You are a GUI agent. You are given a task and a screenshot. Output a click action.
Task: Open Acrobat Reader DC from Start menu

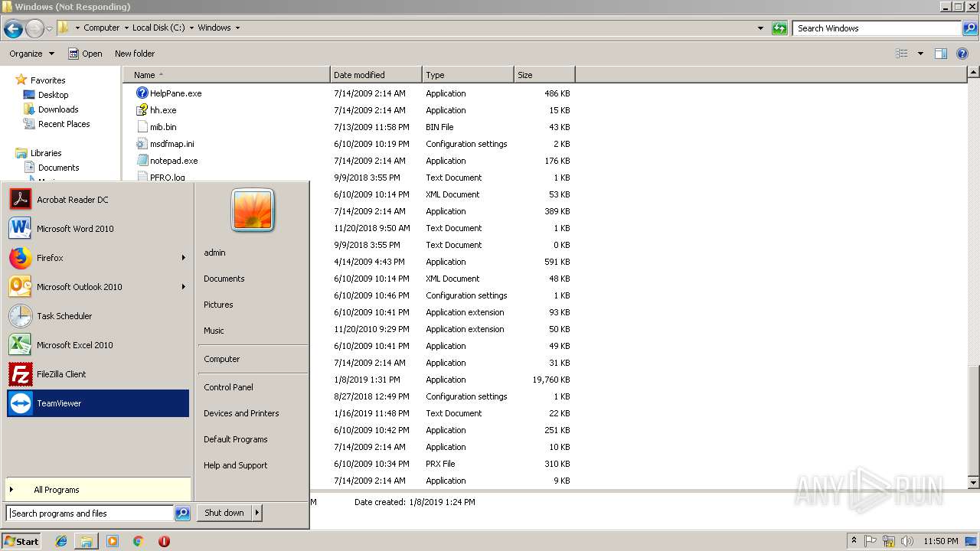coord(97,200)
